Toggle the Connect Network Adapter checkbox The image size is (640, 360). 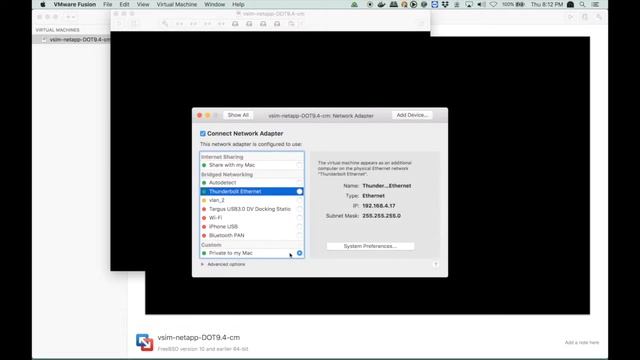pos(203,133)
